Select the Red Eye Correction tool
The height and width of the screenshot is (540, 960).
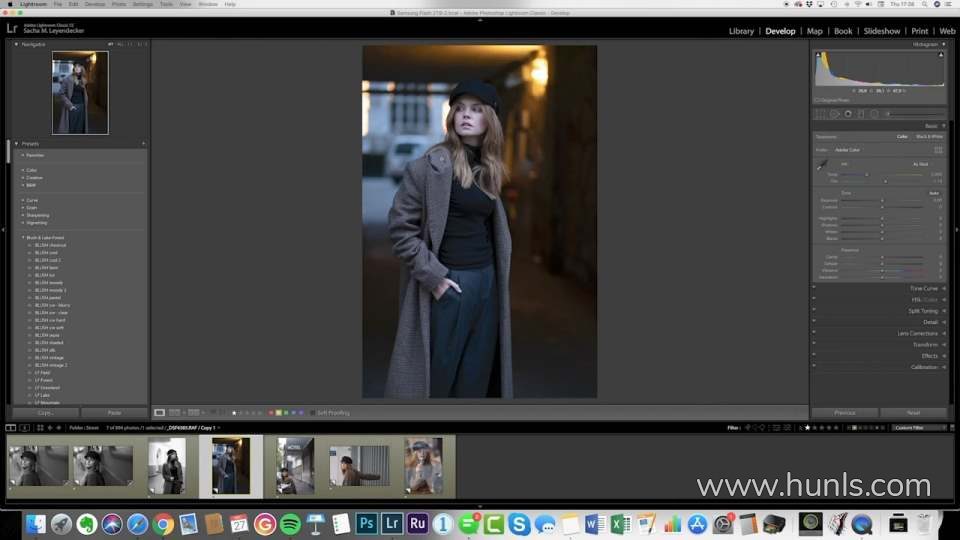coord(848,114)
